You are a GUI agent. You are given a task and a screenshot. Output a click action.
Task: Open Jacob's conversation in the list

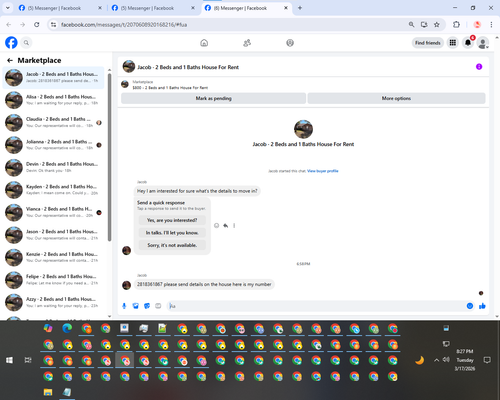(x=53, y=77)
